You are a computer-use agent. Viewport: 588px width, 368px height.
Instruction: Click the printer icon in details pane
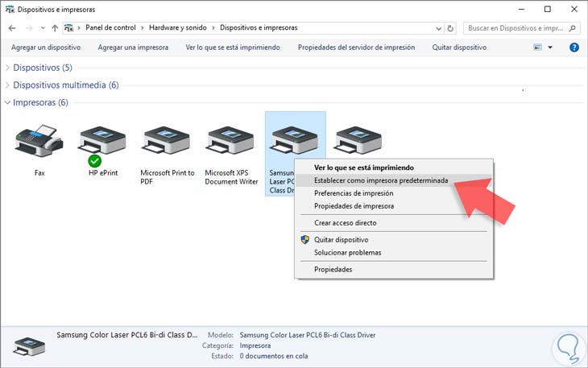pos(29,346)
